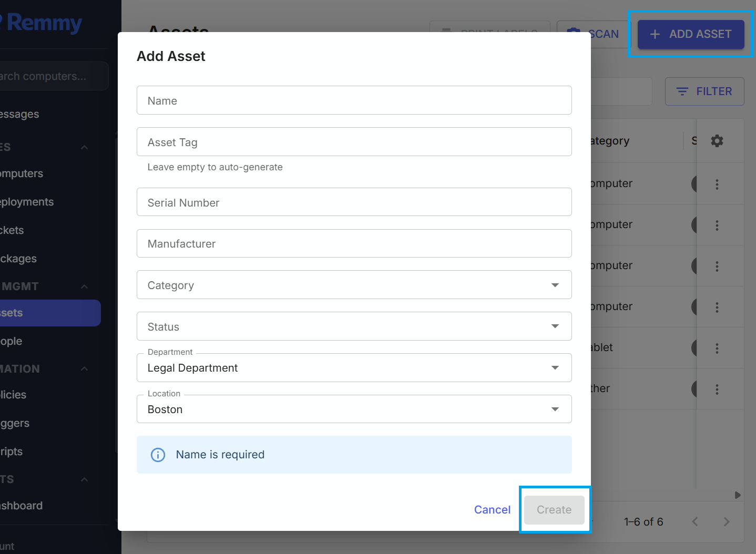Open the row actions menu for the tablet asset
The image size is (756, 554).
(717, 348)
